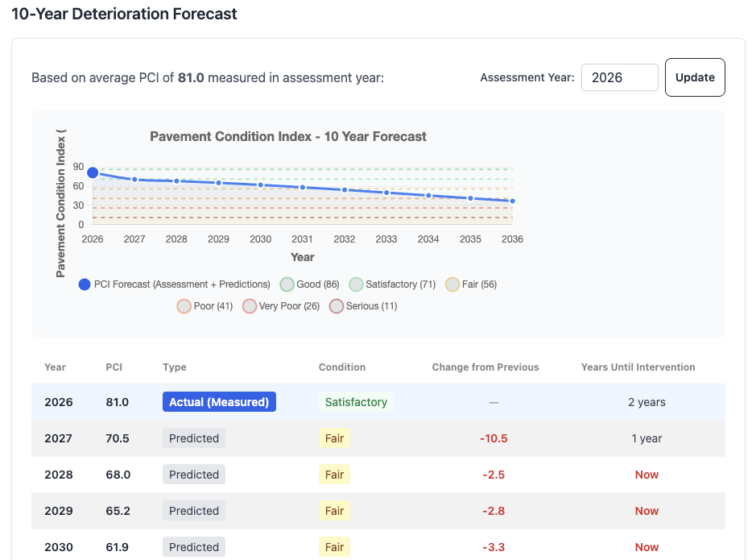
Task: Click the Predicted badge in 2027 row
Action: pos(194,438)
